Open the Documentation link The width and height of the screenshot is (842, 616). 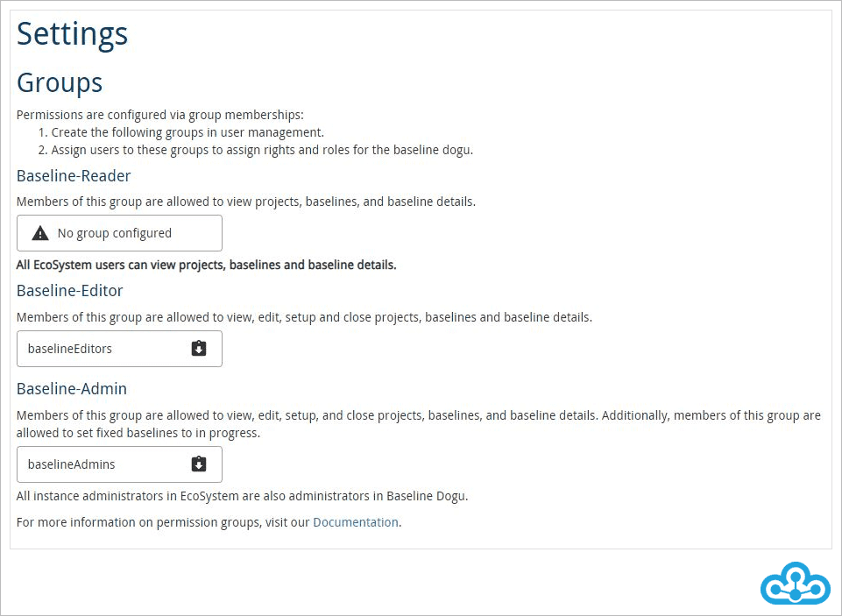(355, 521)
